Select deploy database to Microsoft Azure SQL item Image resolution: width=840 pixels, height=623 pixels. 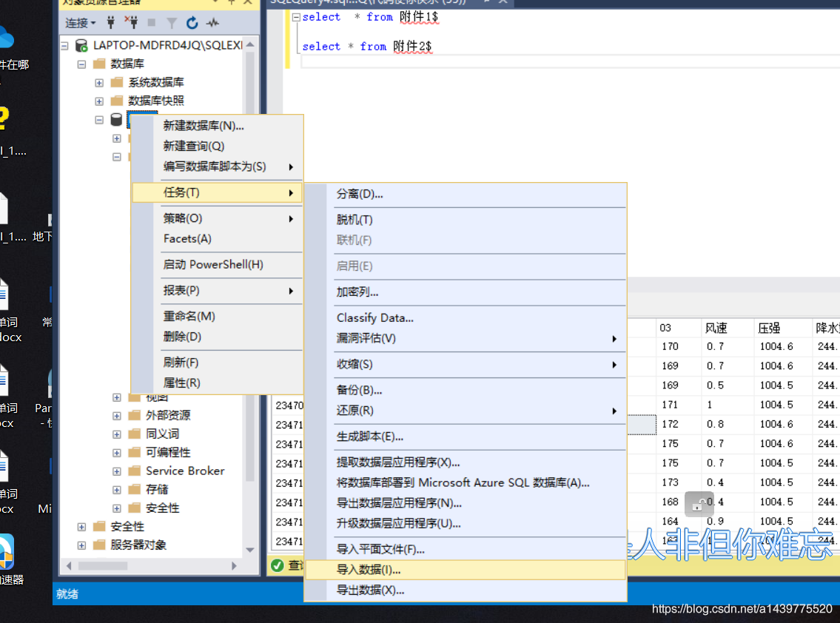pos(465,483)
